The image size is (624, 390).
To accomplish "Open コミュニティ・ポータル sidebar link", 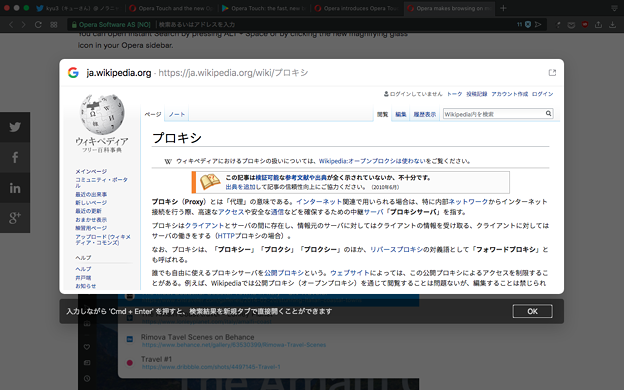I will click(x=101, y=183).
